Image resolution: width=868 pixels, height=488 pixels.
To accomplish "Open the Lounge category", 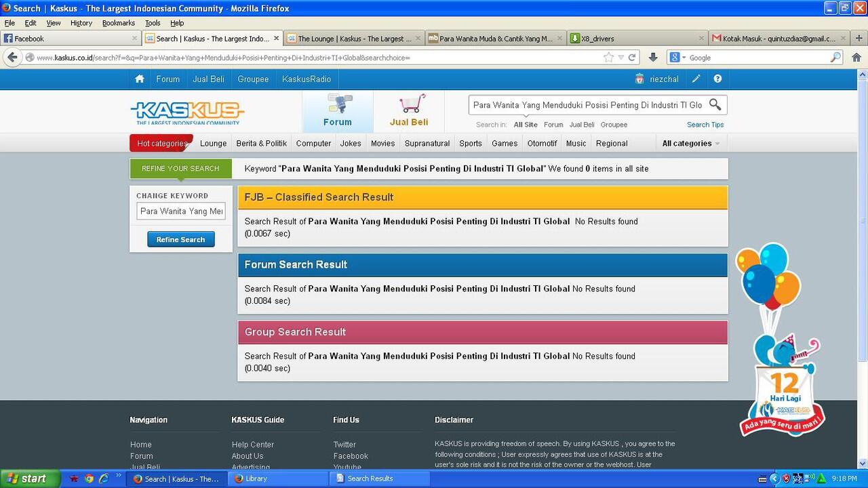I will (x=213, y=144).
